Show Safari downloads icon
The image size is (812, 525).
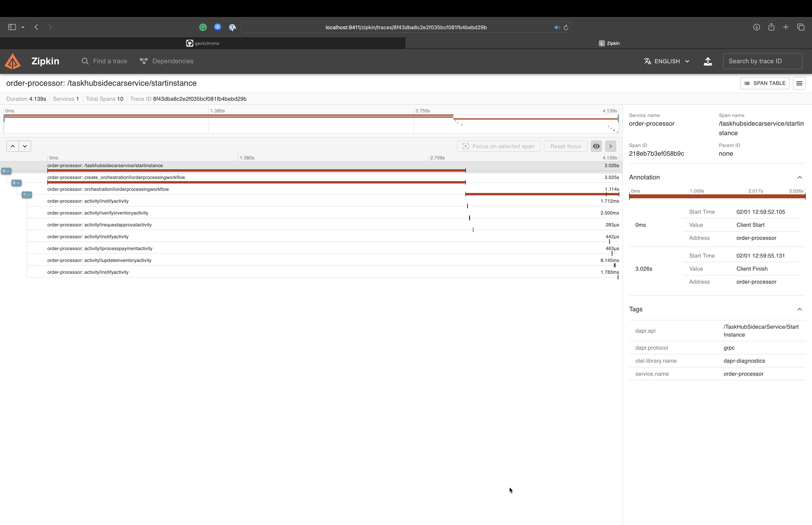coord(757,27)
